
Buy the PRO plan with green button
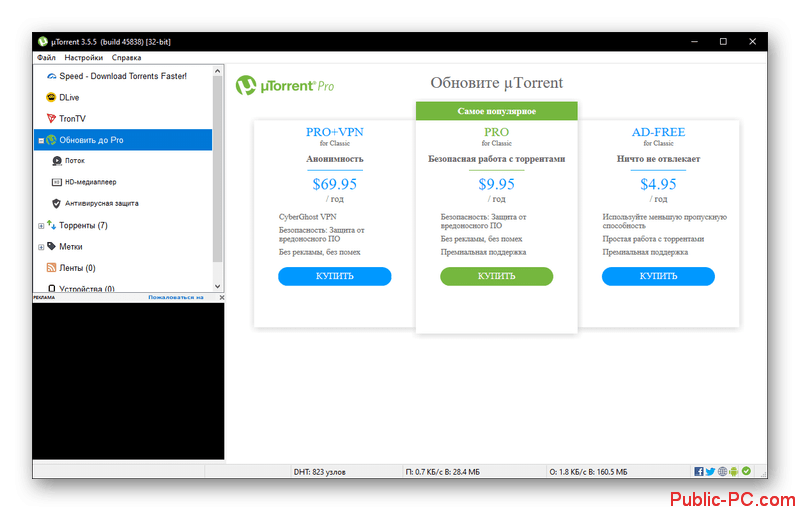496,276
